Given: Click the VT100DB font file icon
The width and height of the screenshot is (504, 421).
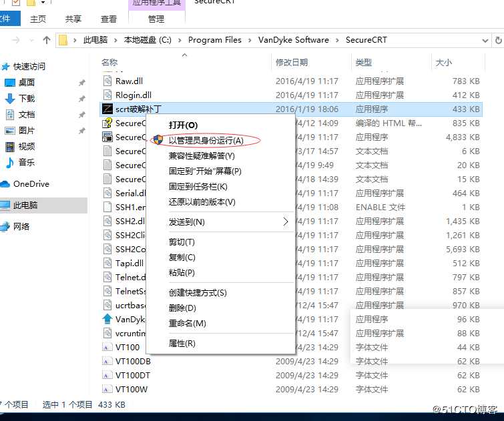Looking at the screenshot, I should click(107, 361).
